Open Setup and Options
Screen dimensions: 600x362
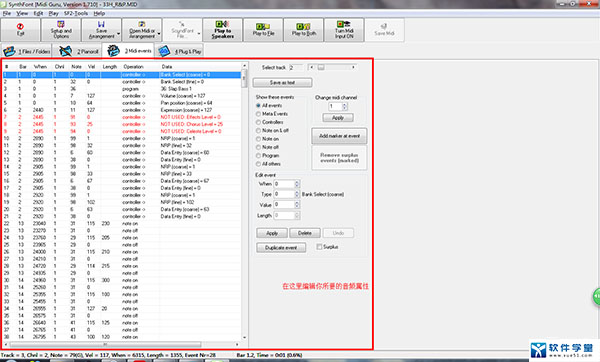tap(61, 29)
